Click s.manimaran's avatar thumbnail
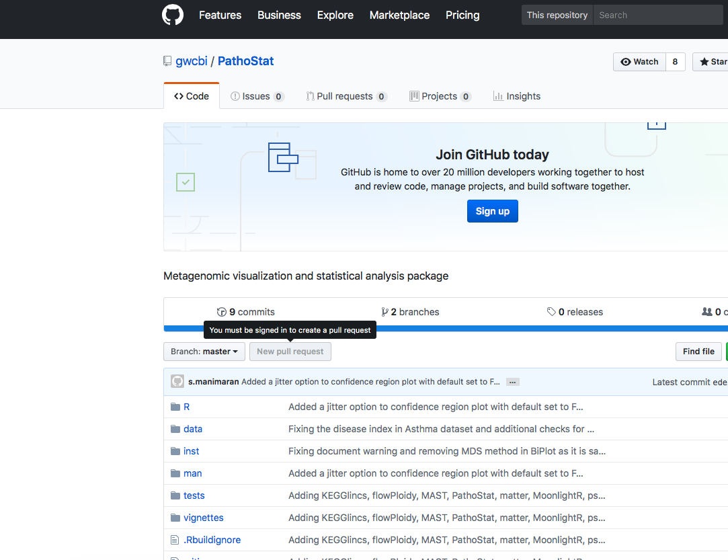 point(177,382)
